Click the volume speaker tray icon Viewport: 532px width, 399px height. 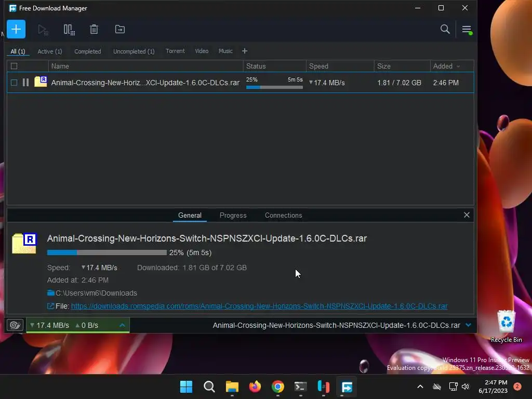tap(465, 387)
